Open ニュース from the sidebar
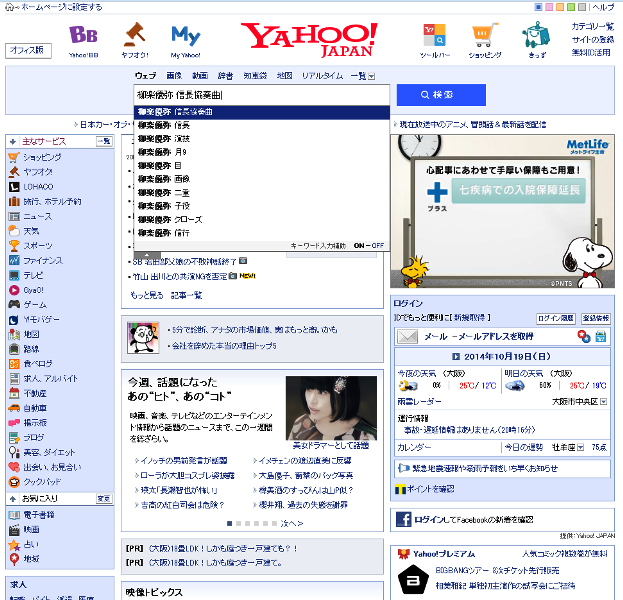 pos(37,217)
